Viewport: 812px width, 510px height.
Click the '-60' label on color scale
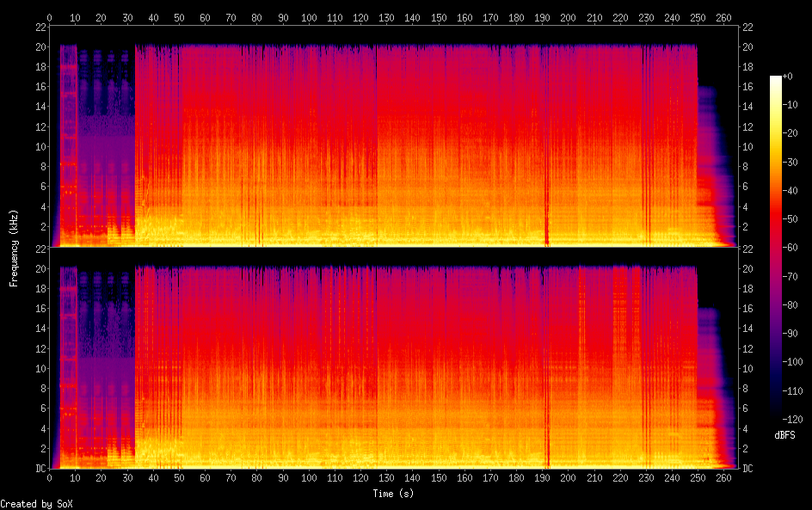pyautogui.click(x=790, y=248)
